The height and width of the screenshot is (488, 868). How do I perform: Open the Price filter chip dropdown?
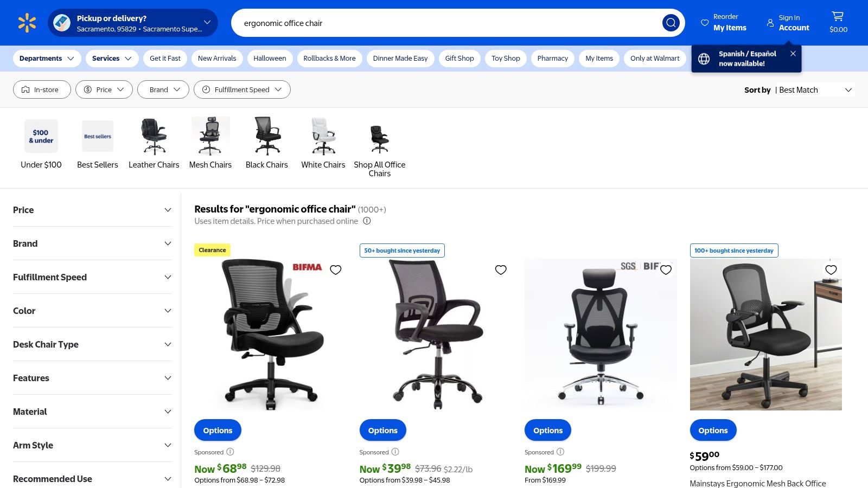104,89
